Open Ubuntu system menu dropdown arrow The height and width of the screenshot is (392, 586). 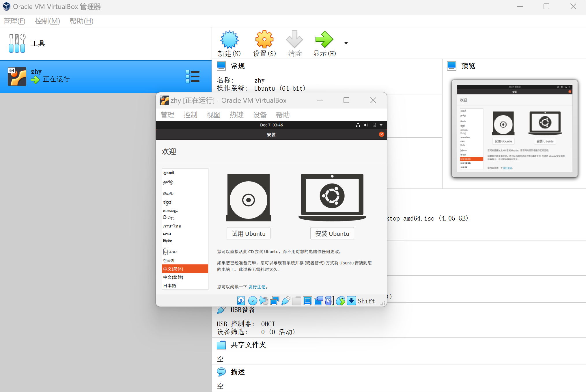(381, 125)
